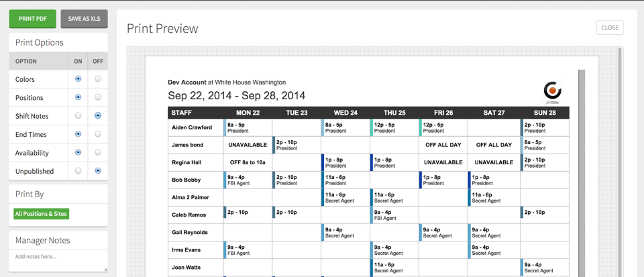This screenshot has height=277, width=644.
Task: Turn Shift Notes option OFF
Action: [98, 116]
